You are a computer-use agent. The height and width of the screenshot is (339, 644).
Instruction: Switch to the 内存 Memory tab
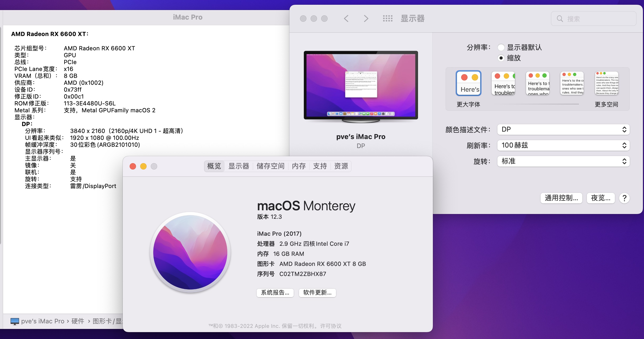tap(299, 166)
